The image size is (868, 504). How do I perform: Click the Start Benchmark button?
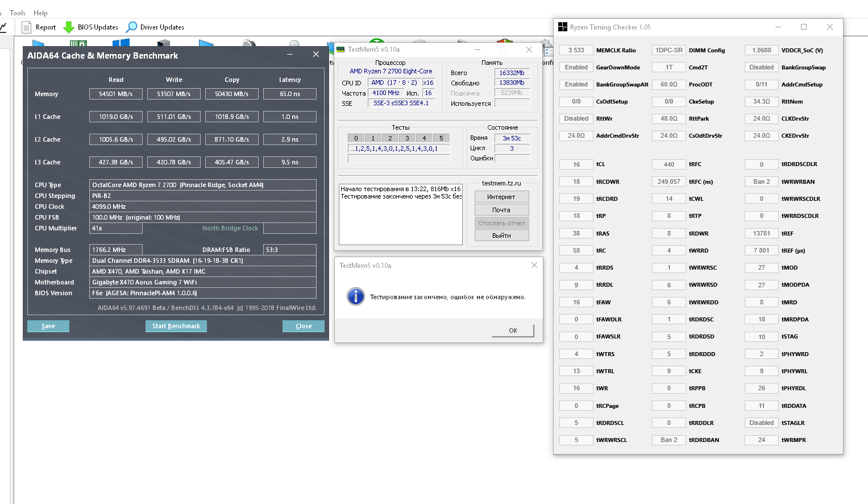point(176,326)
